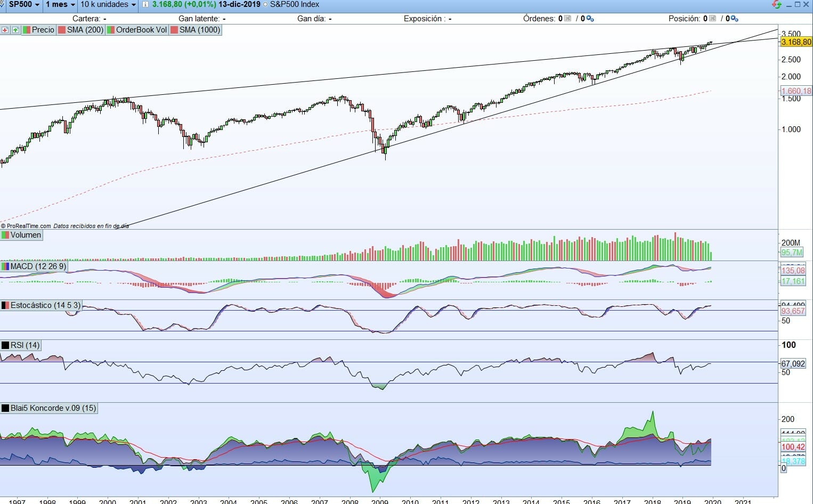Open the '10 k unidades' history dropdown
Screen dimensions: 813x504
108,5
